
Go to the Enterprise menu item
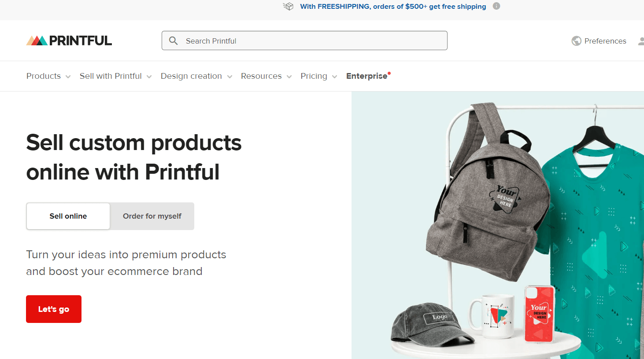tap(367, 76)
